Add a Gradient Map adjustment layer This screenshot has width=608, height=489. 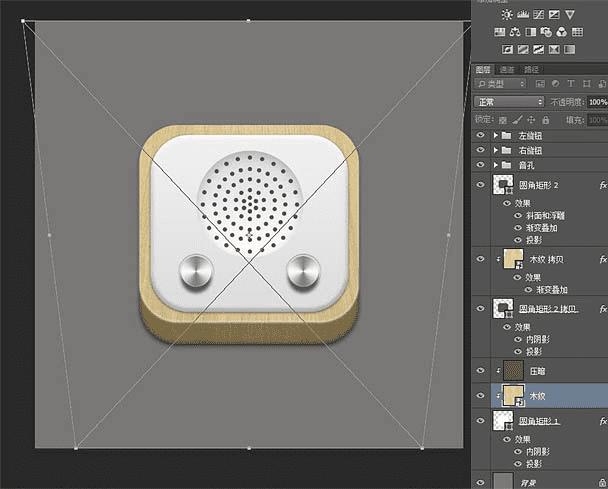[x=570, y=49]
